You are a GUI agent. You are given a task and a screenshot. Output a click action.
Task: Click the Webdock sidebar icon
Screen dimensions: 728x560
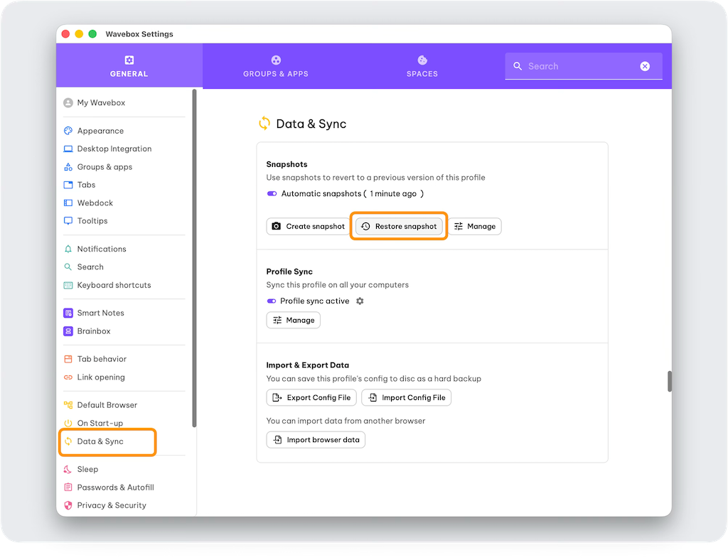point(68,203)
